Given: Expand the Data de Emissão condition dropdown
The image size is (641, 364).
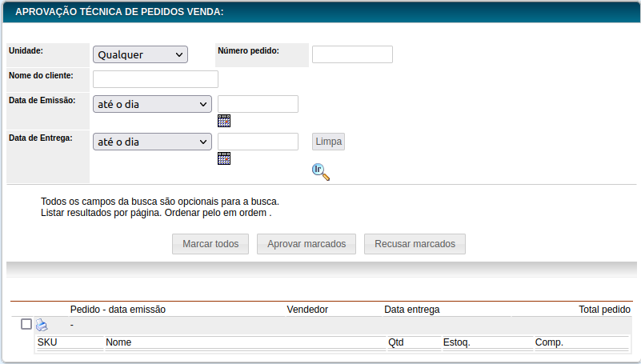Looking at the screenshot, I should click(152, 104).
